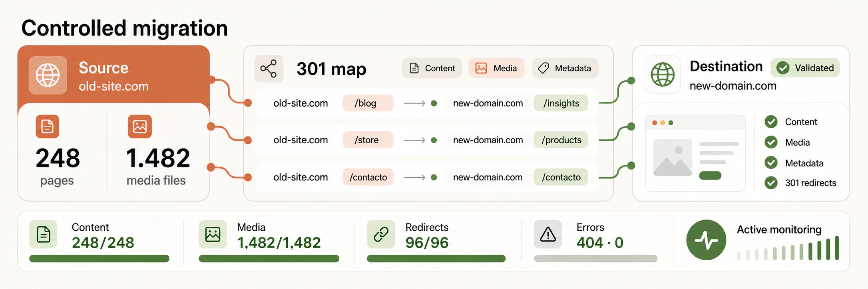Toggle the Content check in Destination checklist
Viewport: 868px width, 289px height.
(771, 122)
